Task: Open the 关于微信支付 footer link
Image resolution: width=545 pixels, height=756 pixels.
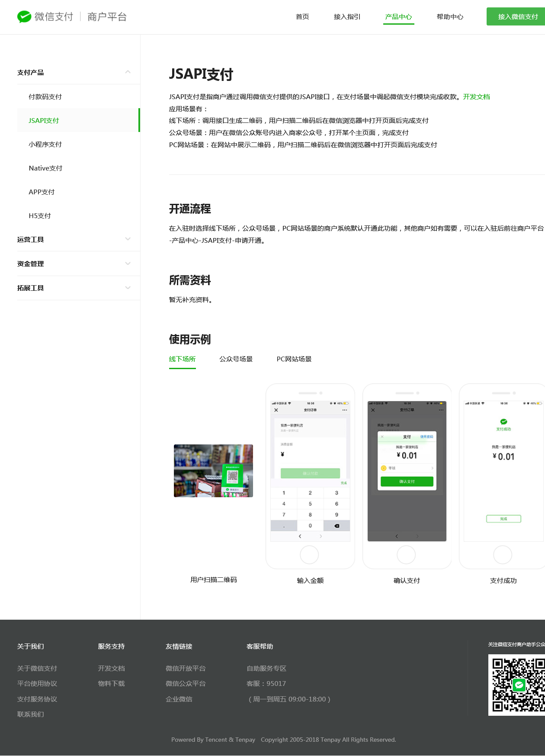Action: [x=37, y=668]
